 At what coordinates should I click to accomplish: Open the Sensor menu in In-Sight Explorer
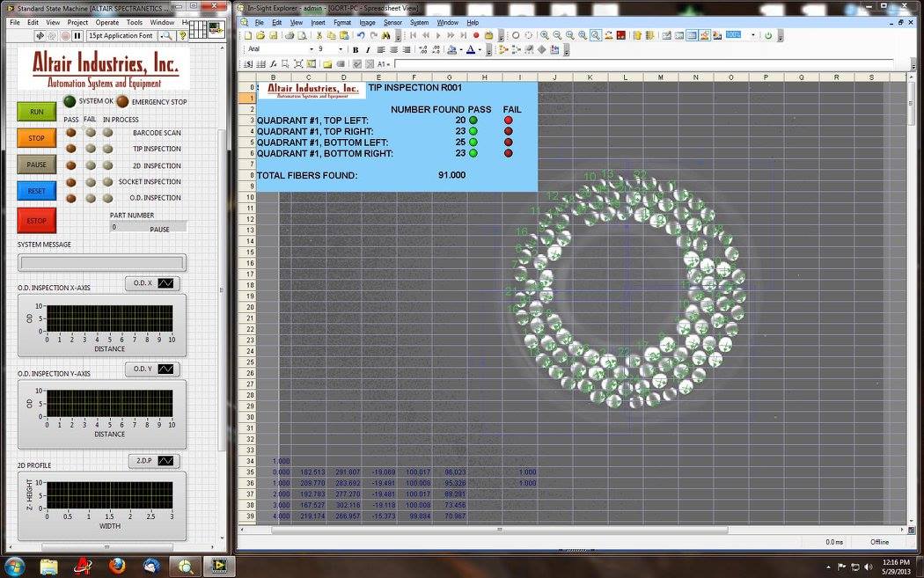(x=392, y=22)
